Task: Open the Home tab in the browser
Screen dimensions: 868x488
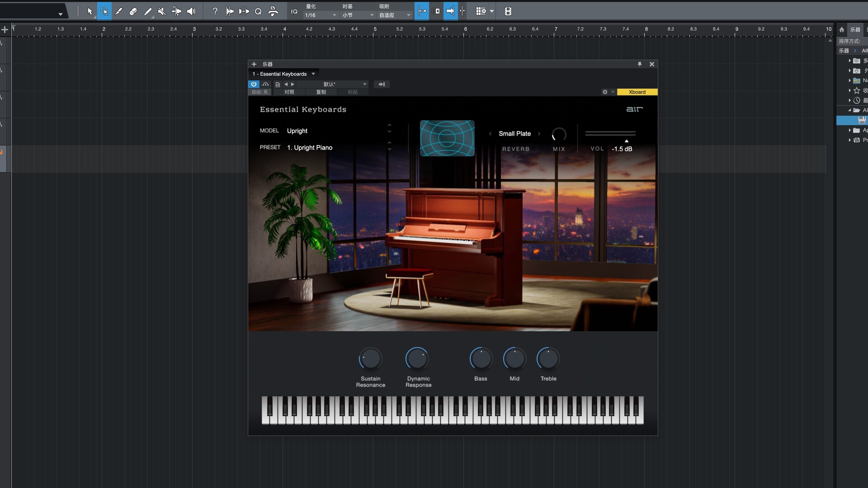Action: click(x=841, y=29)
